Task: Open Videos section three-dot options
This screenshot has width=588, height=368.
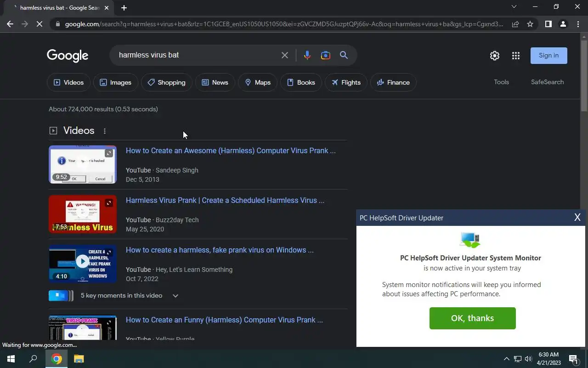Action: coord(105,131)
